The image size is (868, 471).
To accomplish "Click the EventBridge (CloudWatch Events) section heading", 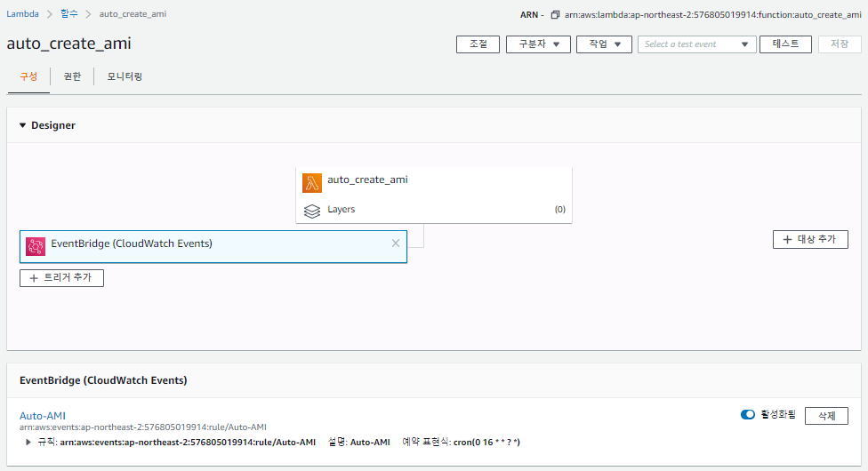I will click(x=103, y=380).
